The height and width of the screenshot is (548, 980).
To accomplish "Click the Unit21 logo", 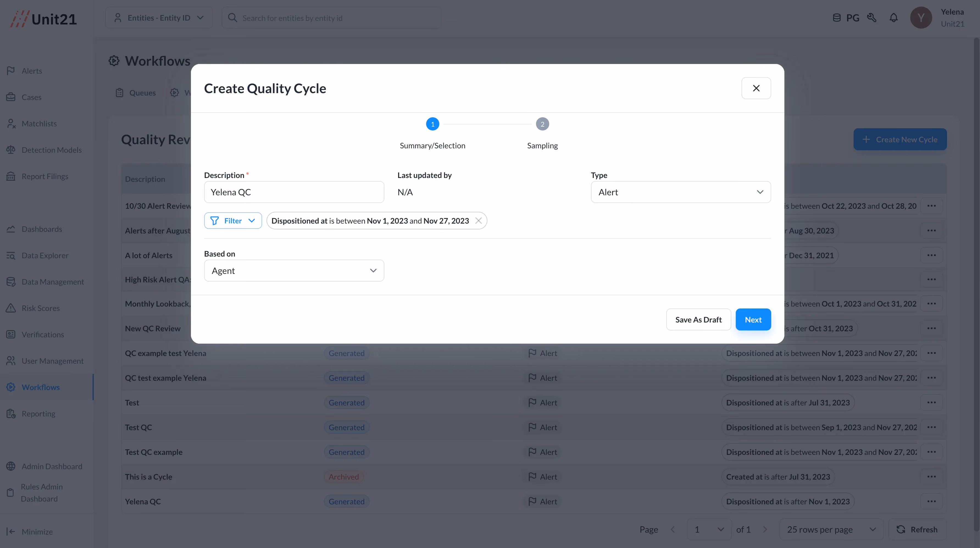I will [x=43, y=19].
